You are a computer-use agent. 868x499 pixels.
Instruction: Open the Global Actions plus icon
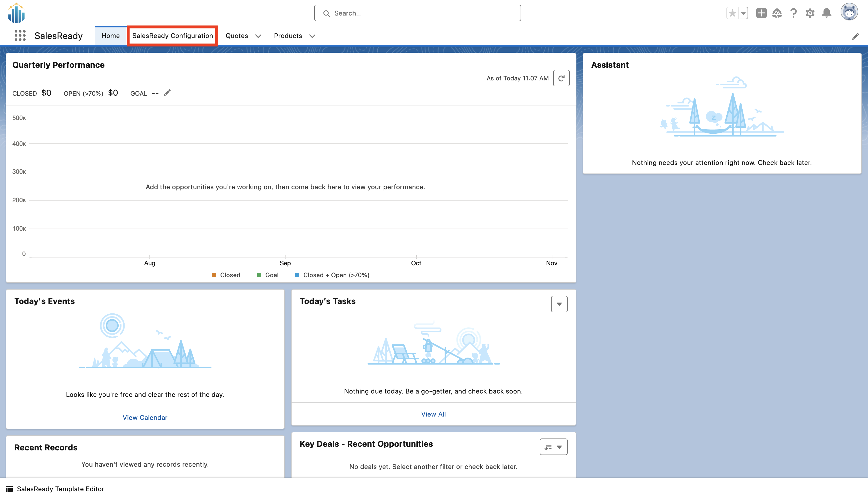[x=761, y=13]
